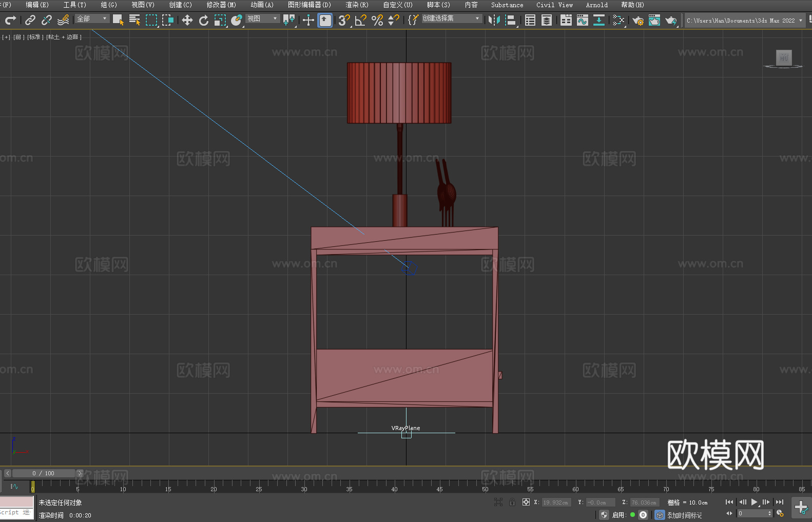Toggle the Layer Explorer icon
Screen dimensions: 812x522
click(x=547, y=20)
